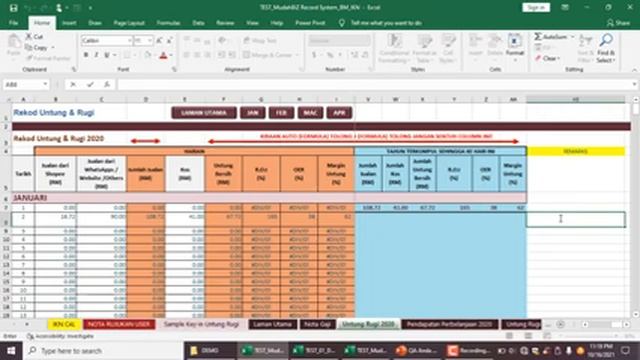
Task: Open the Font settings dialog launcher
Action: [x=174, y=69]
